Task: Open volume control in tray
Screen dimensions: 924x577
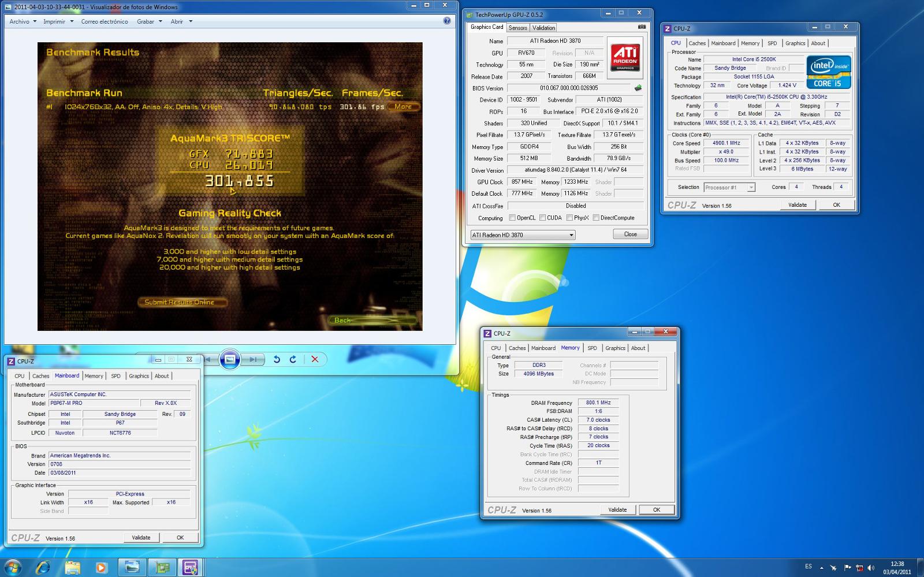Action: (871, 568)
